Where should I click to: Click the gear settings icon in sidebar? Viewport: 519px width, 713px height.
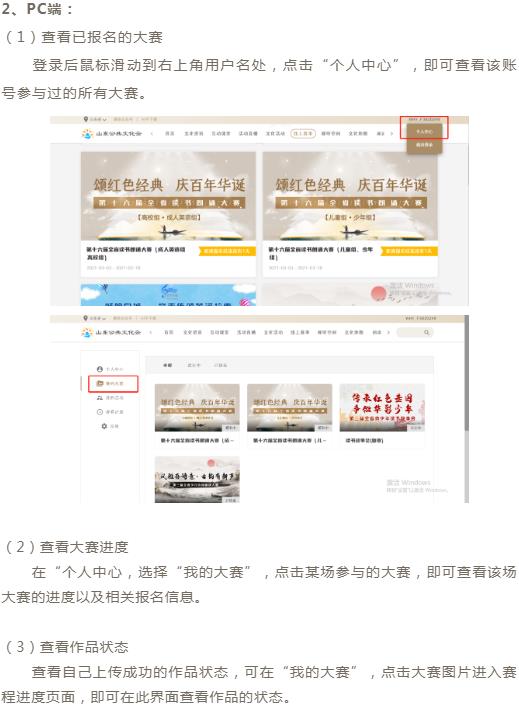point(104,426)
